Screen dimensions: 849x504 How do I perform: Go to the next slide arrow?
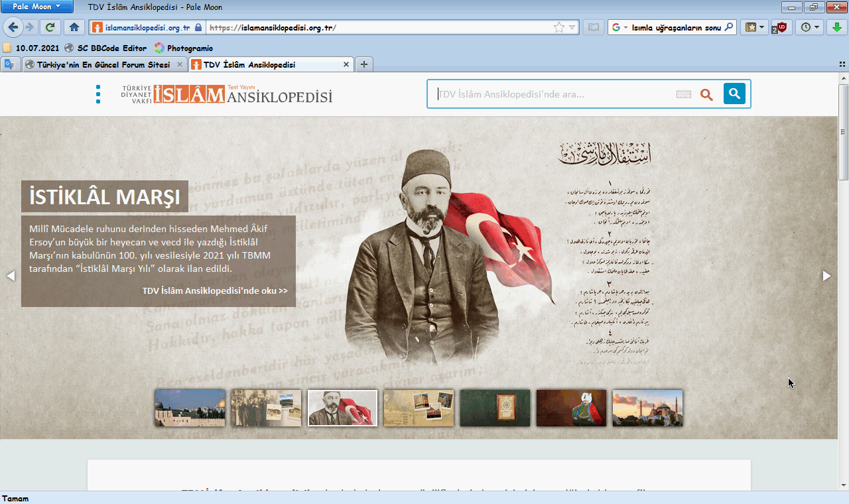tap(826, 276)
